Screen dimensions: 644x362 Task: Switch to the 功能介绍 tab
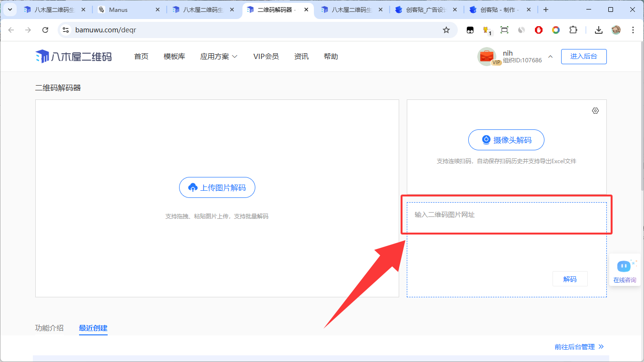(x=49, y=328)
